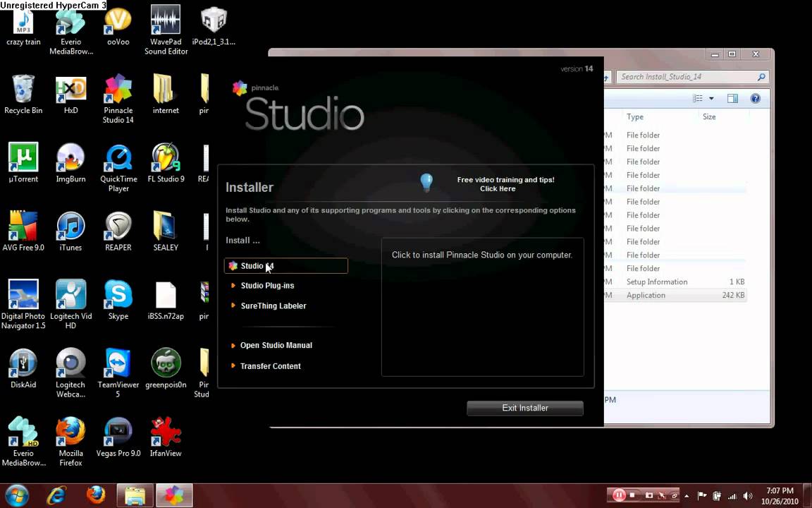
Task: Select Logitech Webcam desktop shortcut
Action: click(71, 373)
